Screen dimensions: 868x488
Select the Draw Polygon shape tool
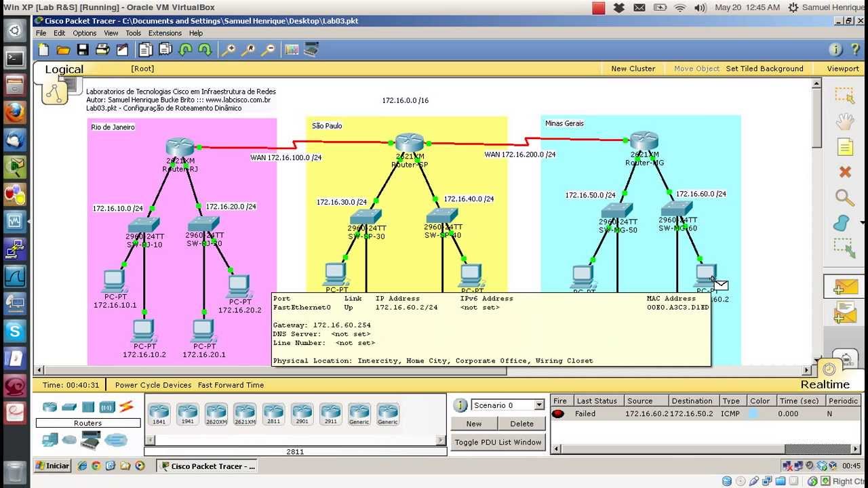coord(842,222)
